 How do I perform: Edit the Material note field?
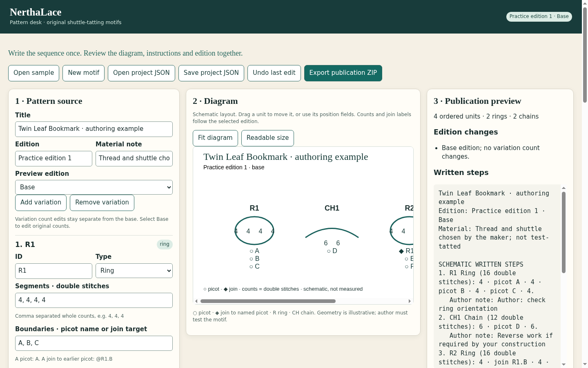point(134,159)
